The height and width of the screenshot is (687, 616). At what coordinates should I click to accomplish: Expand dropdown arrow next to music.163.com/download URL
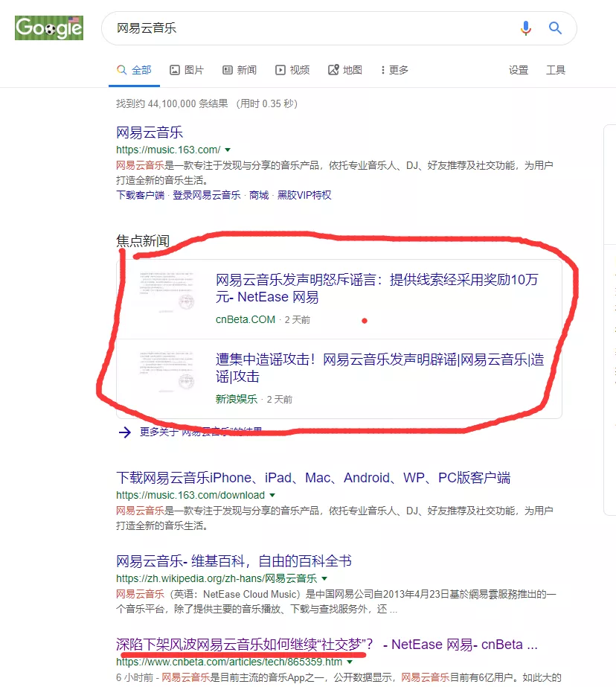pyautogui.click(x=272, y=495)
